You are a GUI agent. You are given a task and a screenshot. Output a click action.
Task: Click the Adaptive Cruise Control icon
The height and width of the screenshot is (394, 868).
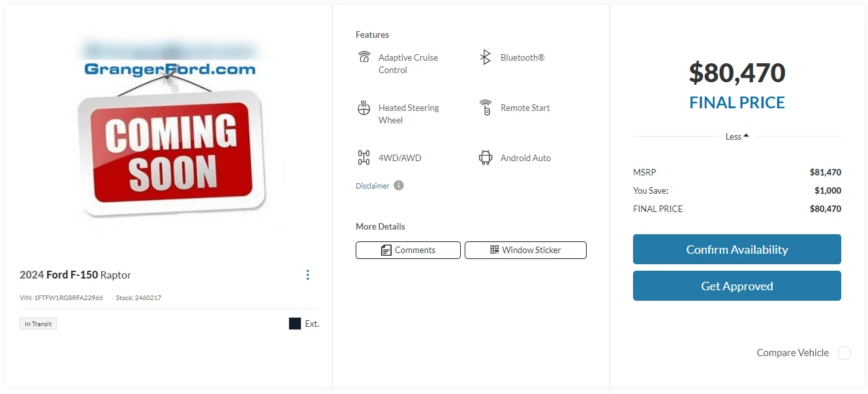pyautogui.click(x=364, y=57)
